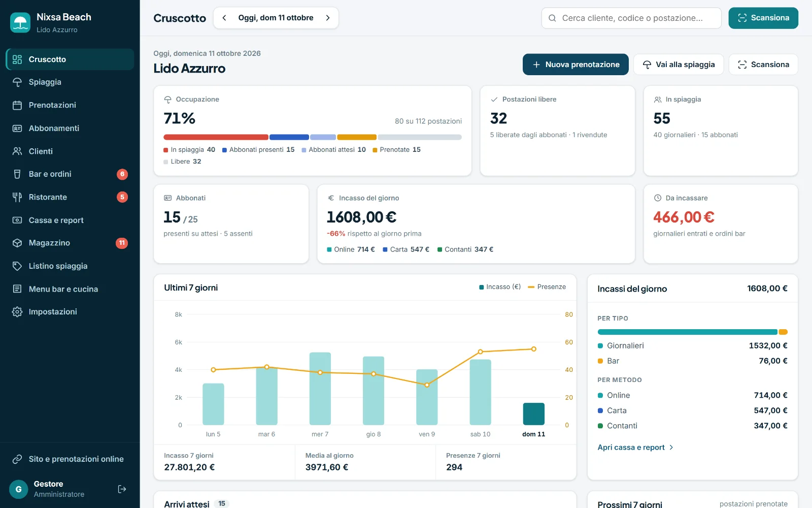Click the sab 10 bar in chart

[x=481, y=392]
